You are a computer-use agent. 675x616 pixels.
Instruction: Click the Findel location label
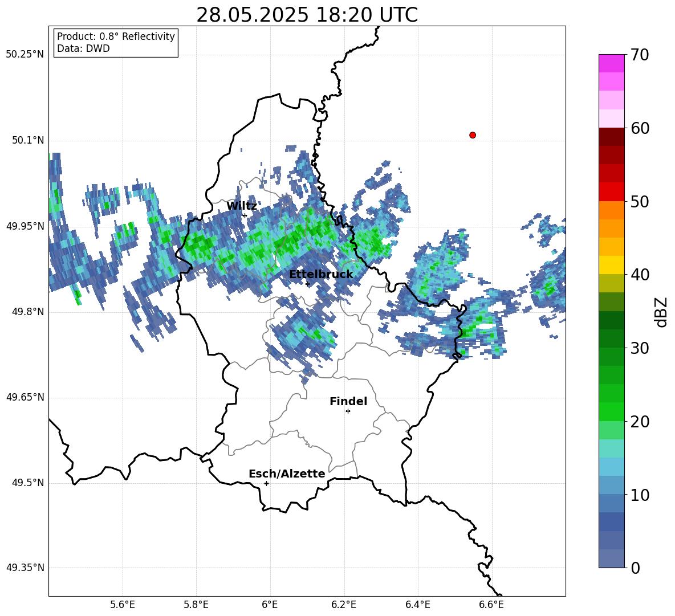348,401
